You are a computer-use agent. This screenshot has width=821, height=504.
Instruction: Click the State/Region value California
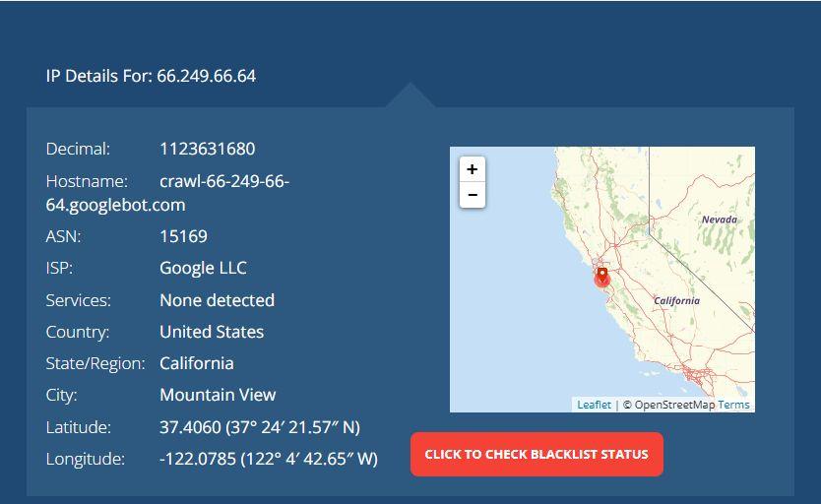(197, 363)
